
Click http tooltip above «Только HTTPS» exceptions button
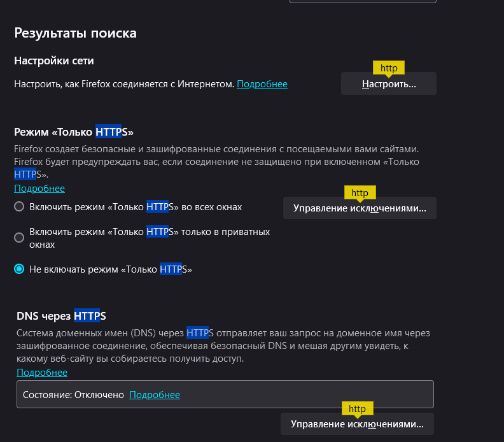[x=360, y=192]
